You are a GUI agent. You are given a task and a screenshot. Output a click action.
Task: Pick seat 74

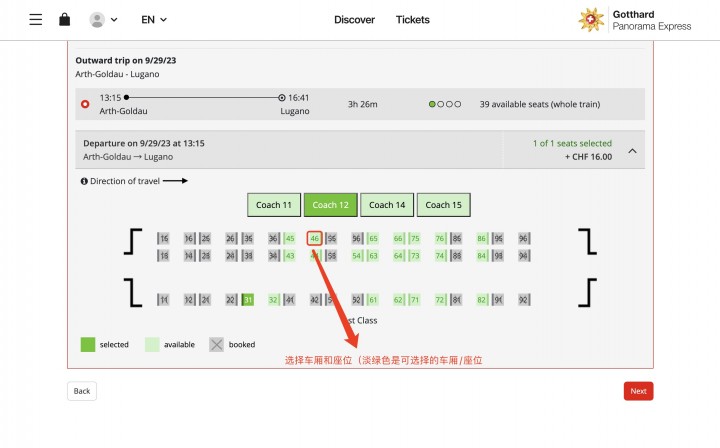coord(440,256)
